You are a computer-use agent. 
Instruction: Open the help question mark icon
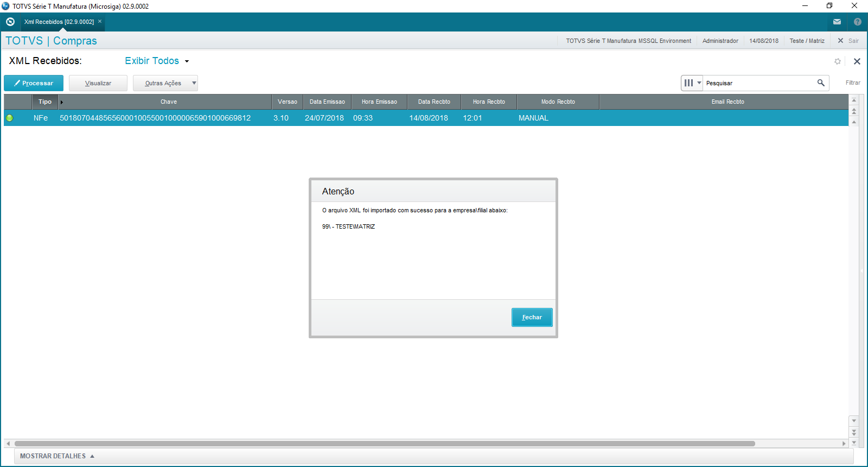point(857,22)
